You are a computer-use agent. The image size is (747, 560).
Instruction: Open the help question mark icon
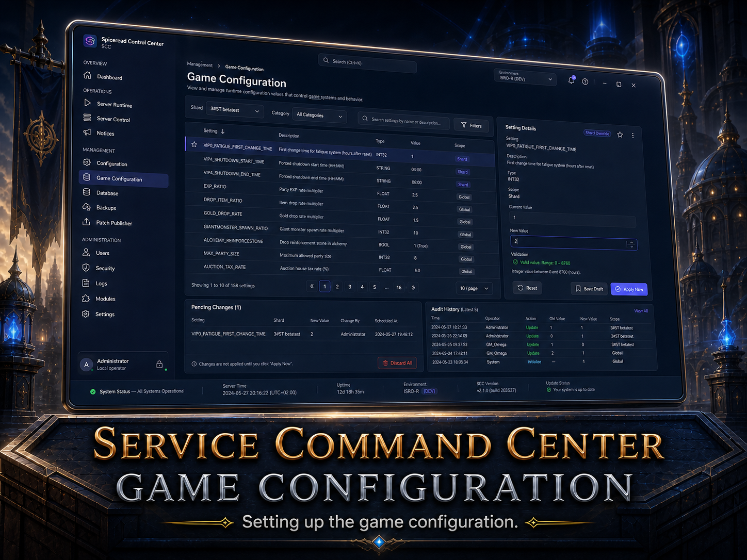[585, 81]
